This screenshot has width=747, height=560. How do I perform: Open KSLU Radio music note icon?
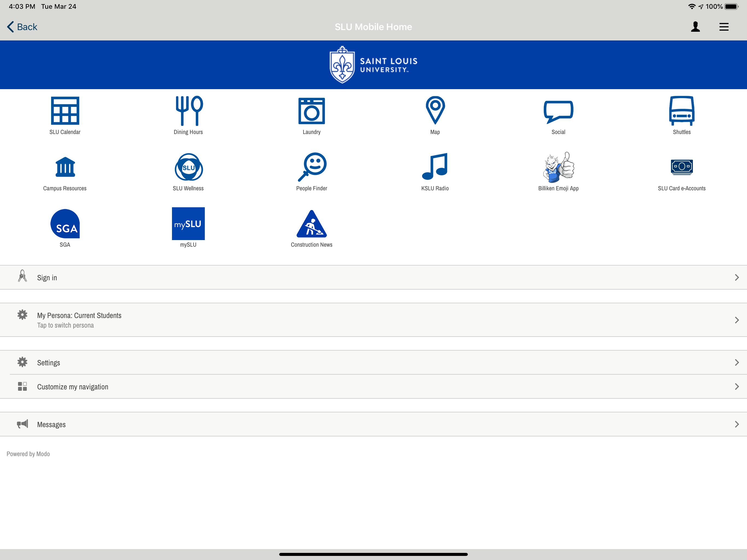click(435, 167)
